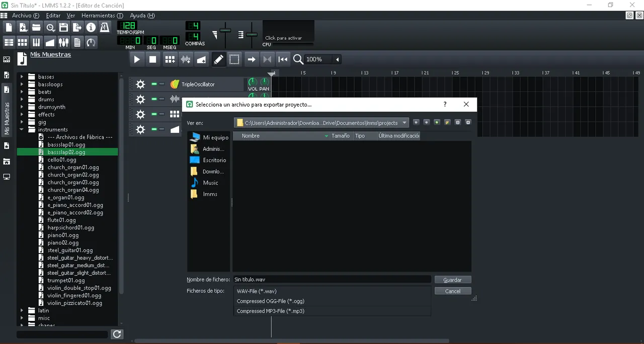The image size is (644, 344).
Task: Open the Piano Roll icon
Action: 36,42
